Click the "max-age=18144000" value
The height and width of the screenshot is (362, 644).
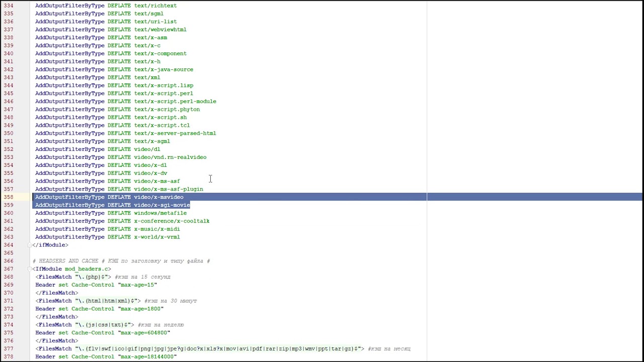click(x=147, y=356)
